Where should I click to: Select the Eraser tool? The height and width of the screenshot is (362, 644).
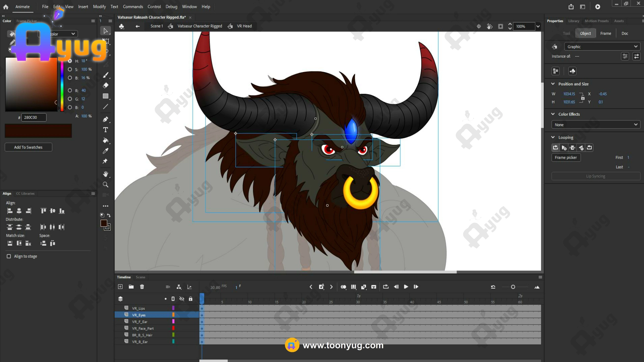point(105,85)
